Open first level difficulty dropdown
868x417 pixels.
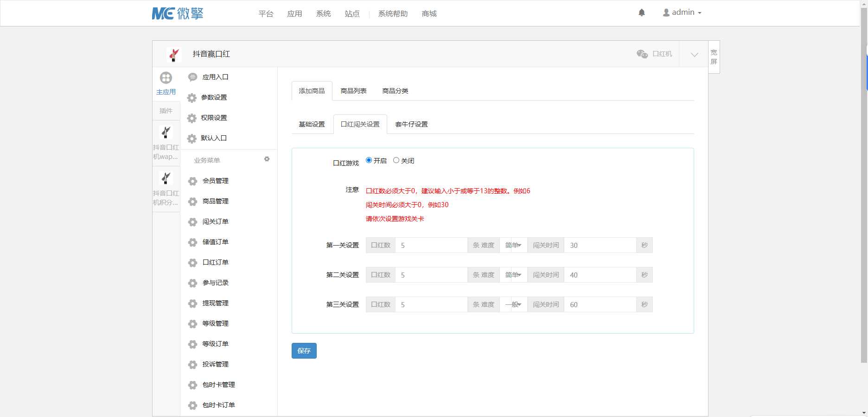pyautogui.click(x=513, y=245)
